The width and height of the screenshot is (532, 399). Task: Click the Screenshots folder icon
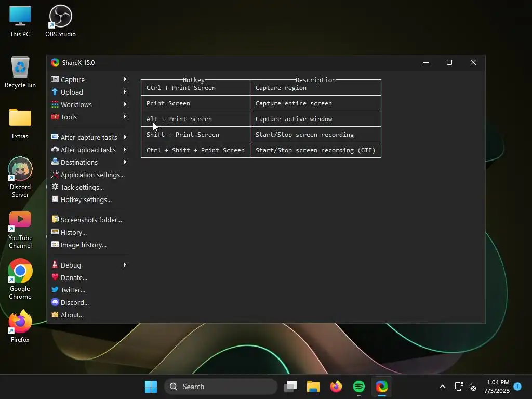point(55,219)
